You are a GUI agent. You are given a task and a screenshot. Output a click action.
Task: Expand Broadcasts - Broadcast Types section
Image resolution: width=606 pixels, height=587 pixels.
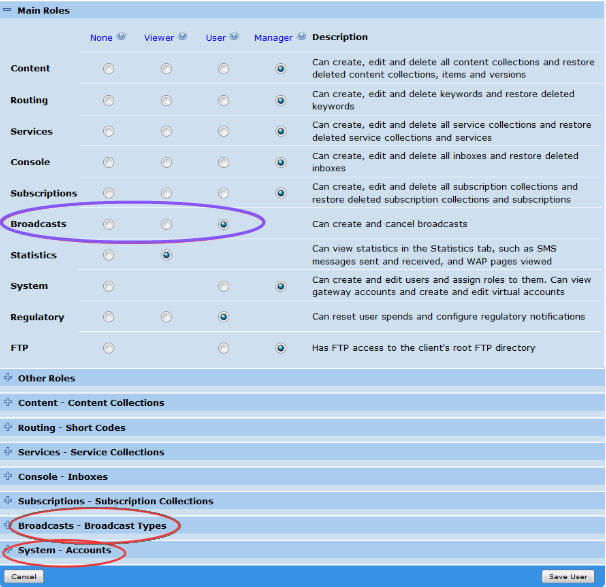8,525
